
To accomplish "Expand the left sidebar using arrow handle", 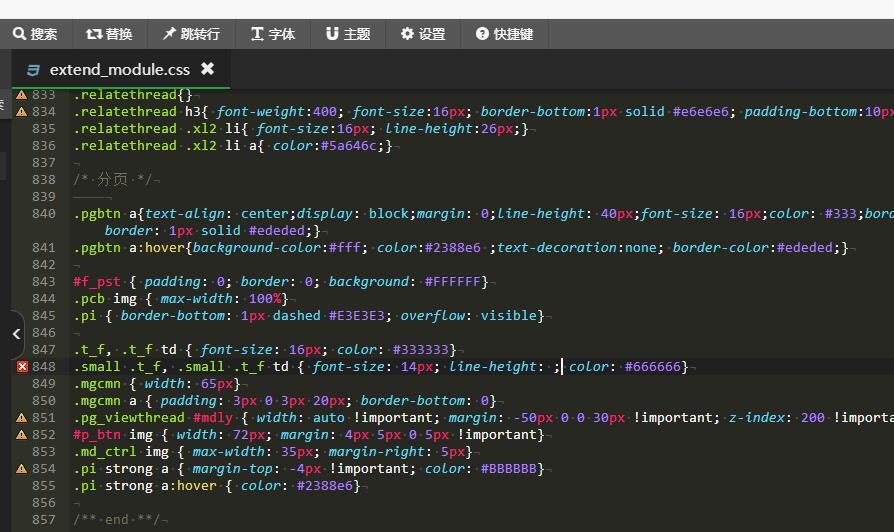I will pyautogui.click(x=14, y=334).
